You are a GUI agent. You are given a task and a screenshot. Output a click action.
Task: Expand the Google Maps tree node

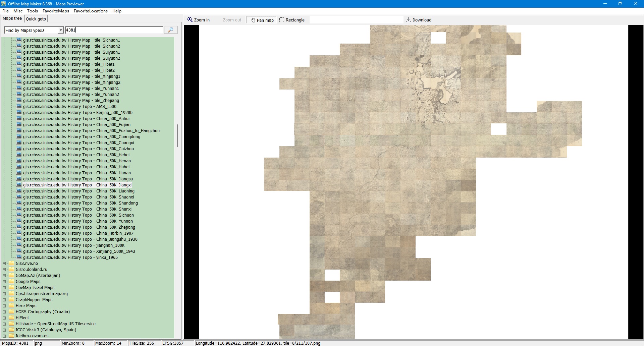click(4, 282)
